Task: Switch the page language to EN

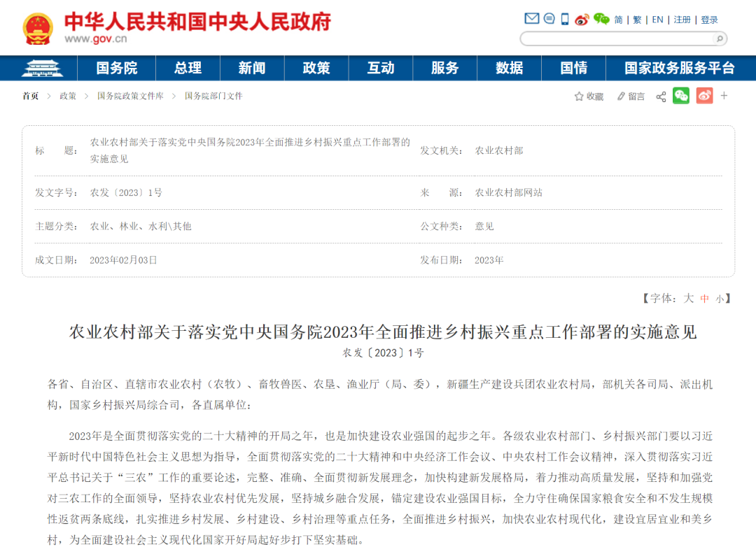Action: [657, 19]
